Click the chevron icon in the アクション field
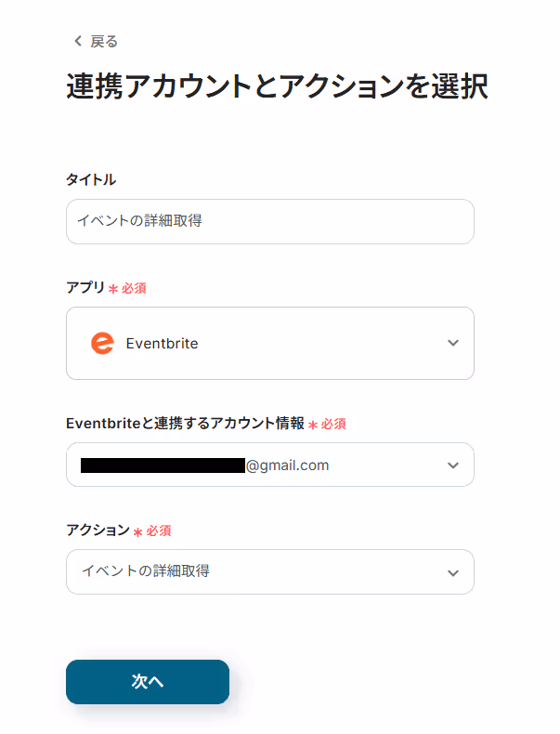Viewport: 560px width, 734px height. (x=453, y=573)
